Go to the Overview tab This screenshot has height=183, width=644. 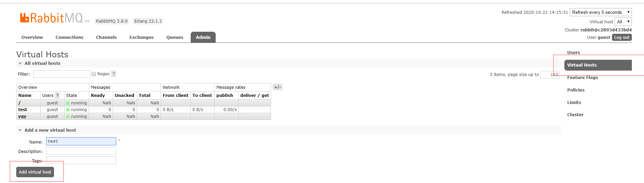tap(32, 37)
